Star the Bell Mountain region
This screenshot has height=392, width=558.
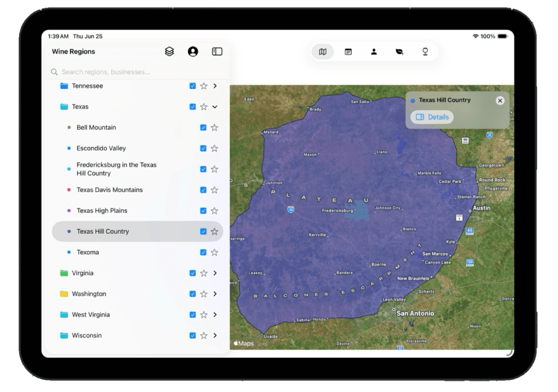pos(214,127)
